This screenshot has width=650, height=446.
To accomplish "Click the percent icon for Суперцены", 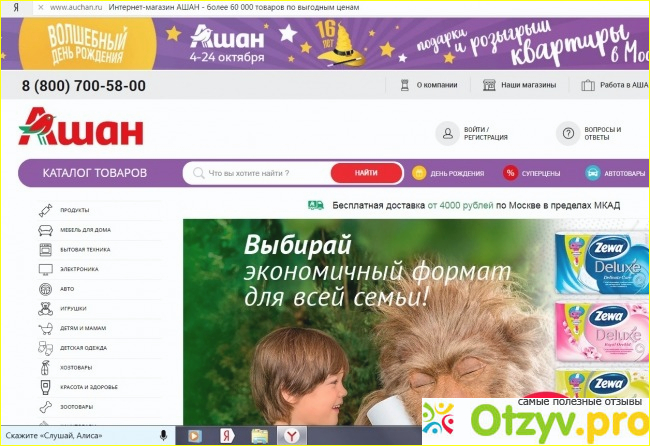I will tap(510, 173).
